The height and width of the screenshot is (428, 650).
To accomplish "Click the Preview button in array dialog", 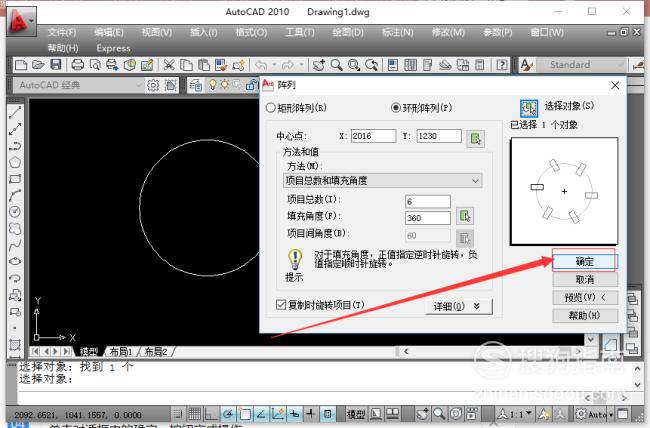I will pyautogui.click(x=585, y=297).
